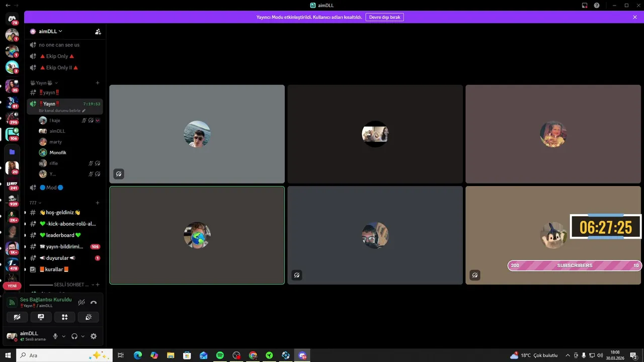Open weather widget showing 18°C
This screenshot has height=362, width=644.
(534, 355)
